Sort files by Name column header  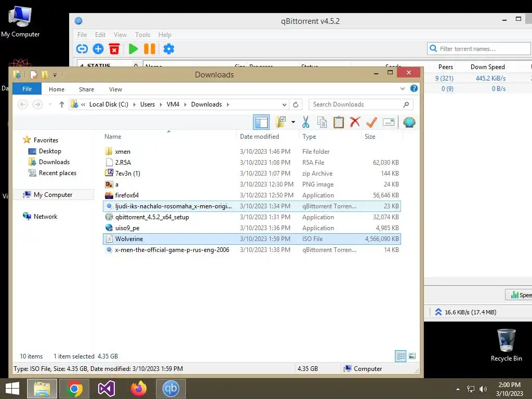click(x=113, y=137)
